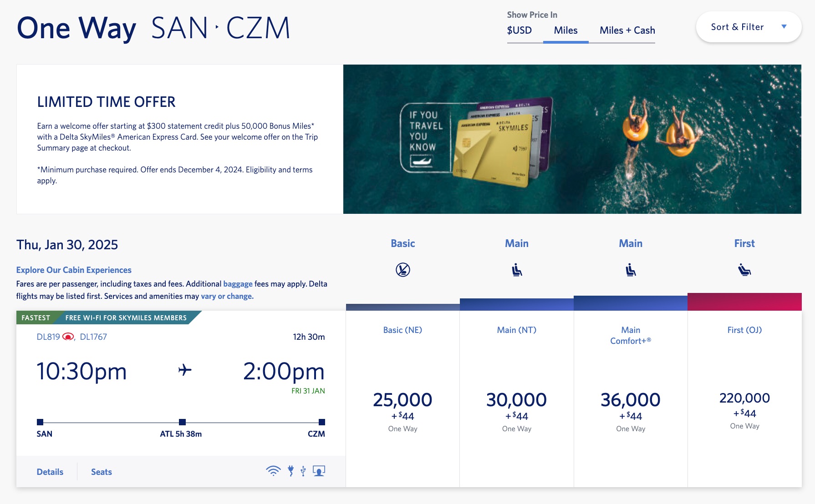Screen dimensions: 815x504
Task: Select the power outlet amenity icon
Action: point(290,472)
